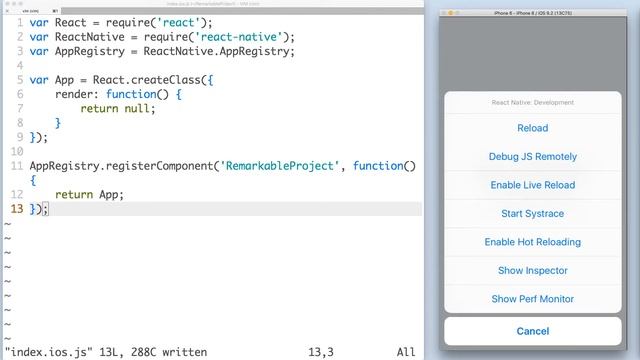640x360 pixels.
Task: Click line number 10 in the gutter
Action: 17,152
